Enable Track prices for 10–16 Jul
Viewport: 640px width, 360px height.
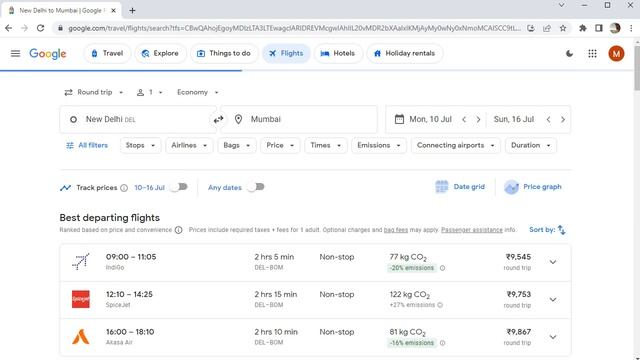[x=179, y=187]
